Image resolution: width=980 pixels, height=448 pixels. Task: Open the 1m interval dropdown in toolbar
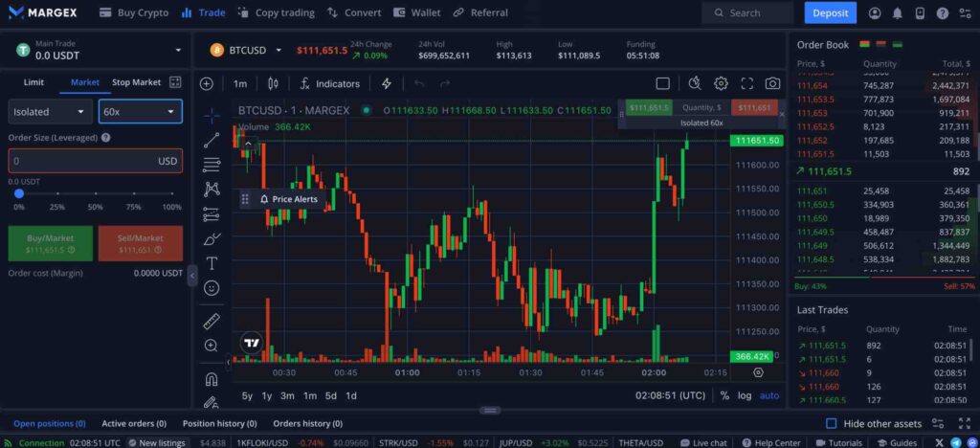point(240,83)
